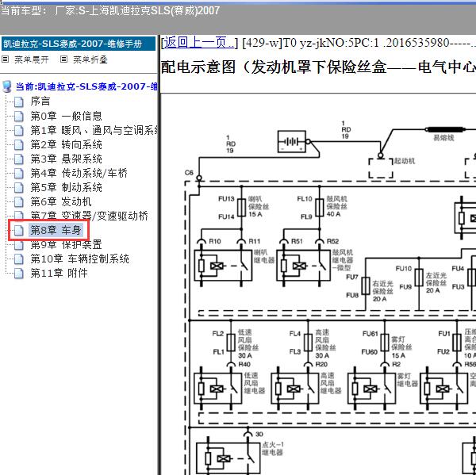Click the 菜单折叠 square icon

coord(63,59)
